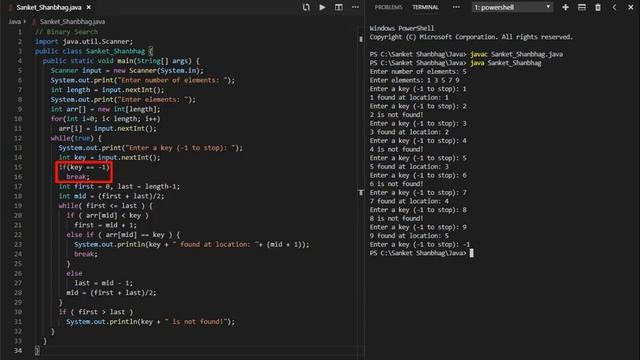Click the 'while(true) {' line
The width and height of the screenshot is (640, 360).
76,138
